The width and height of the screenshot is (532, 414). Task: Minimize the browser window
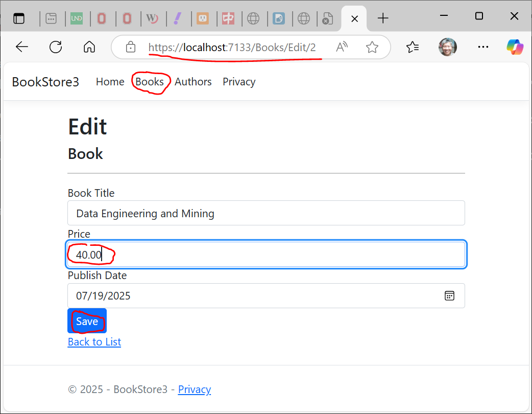coord(444,16)
